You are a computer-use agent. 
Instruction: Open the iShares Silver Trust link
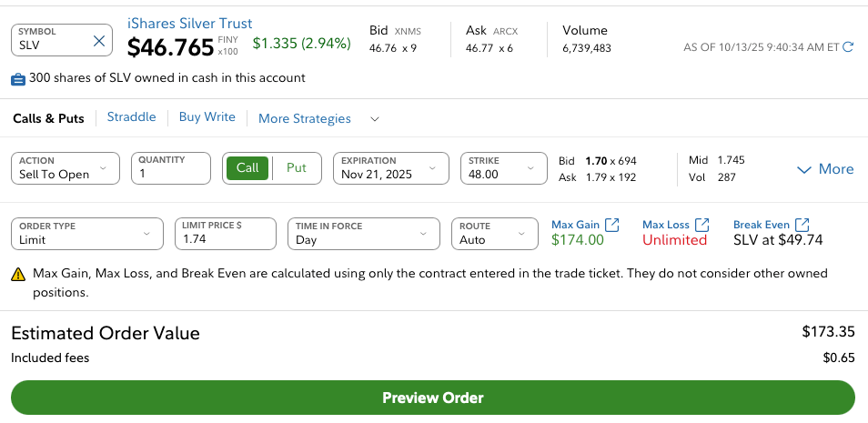click(x=190, y=24)
